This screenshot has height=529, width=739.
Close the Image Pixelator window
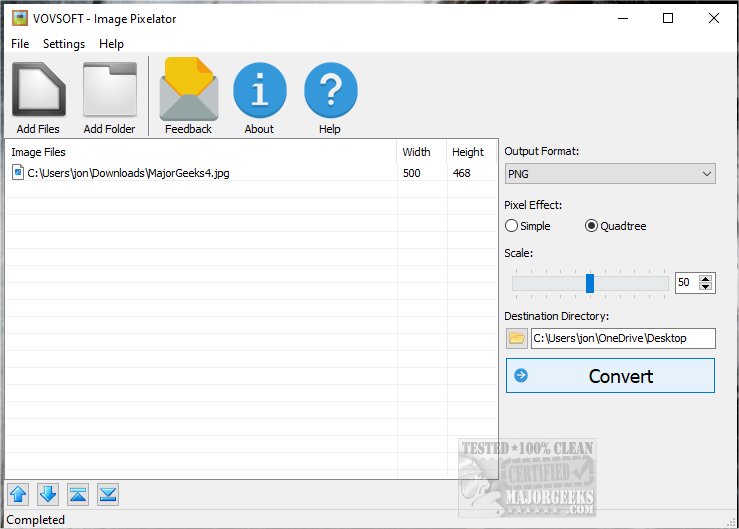(714, 18)
